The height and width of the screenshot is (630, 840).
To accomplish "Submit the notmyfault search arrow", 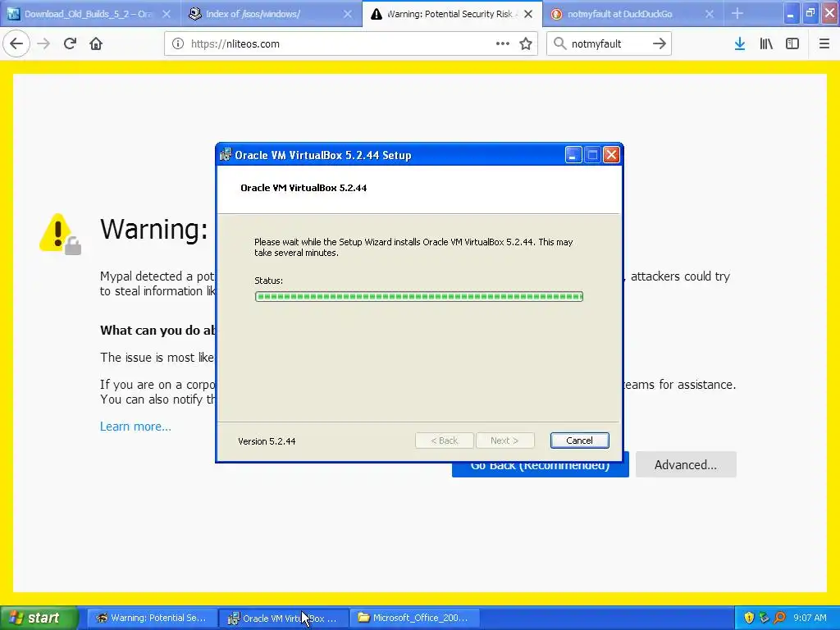I will (660, 44).
